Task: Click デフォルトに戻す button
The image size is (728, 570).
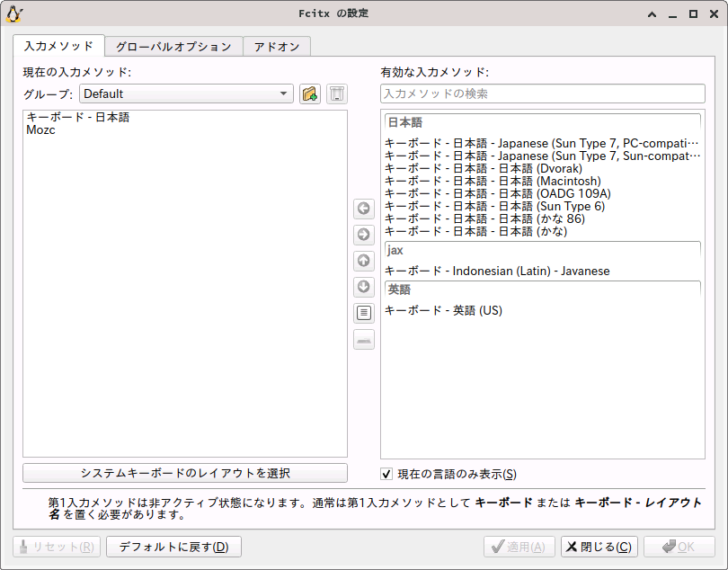Action: (x=173, y=547)
